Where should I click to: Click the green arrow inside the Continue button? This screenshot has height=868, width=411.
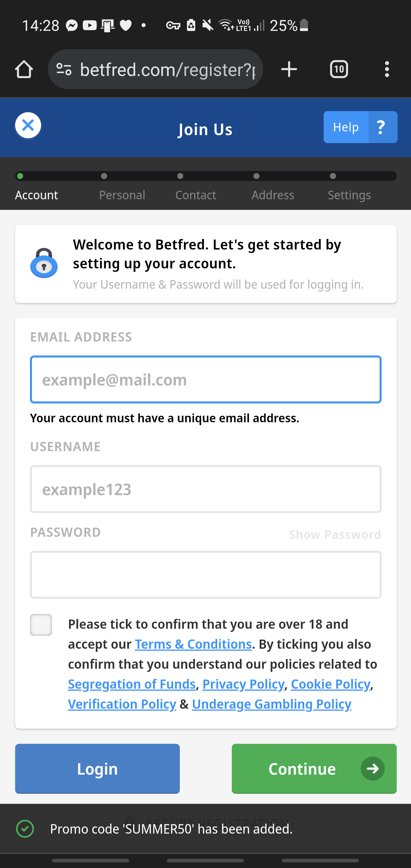[372, 769]
